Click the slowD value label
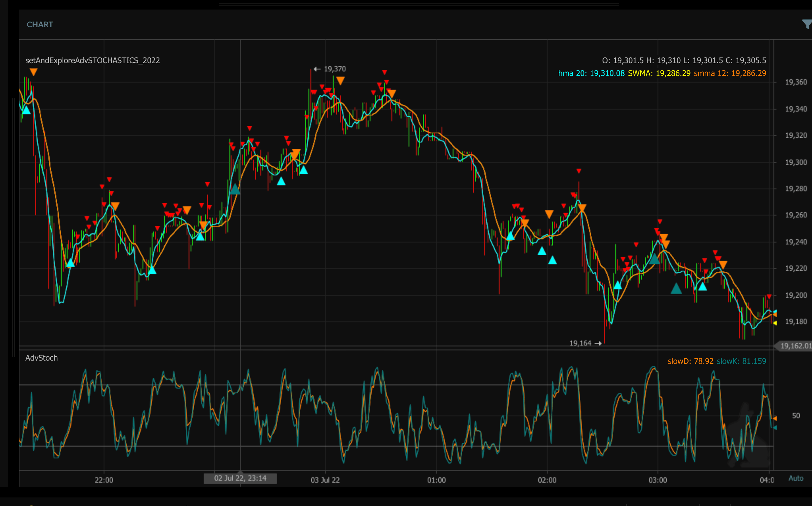Image resolution: width=812 pixels, height=506 pixels. click(690, 361)
